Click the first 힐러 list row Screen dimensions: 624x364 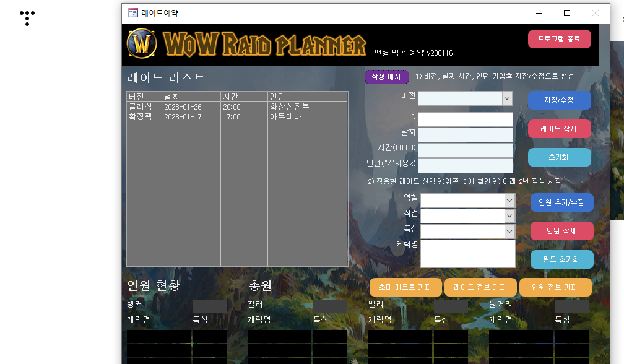(297, 337)
